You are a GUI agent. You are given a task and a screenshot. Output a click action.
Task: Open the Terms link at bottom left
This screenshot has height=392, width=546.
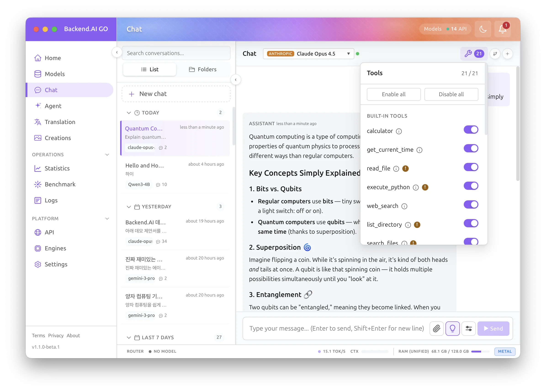point(38,335)
